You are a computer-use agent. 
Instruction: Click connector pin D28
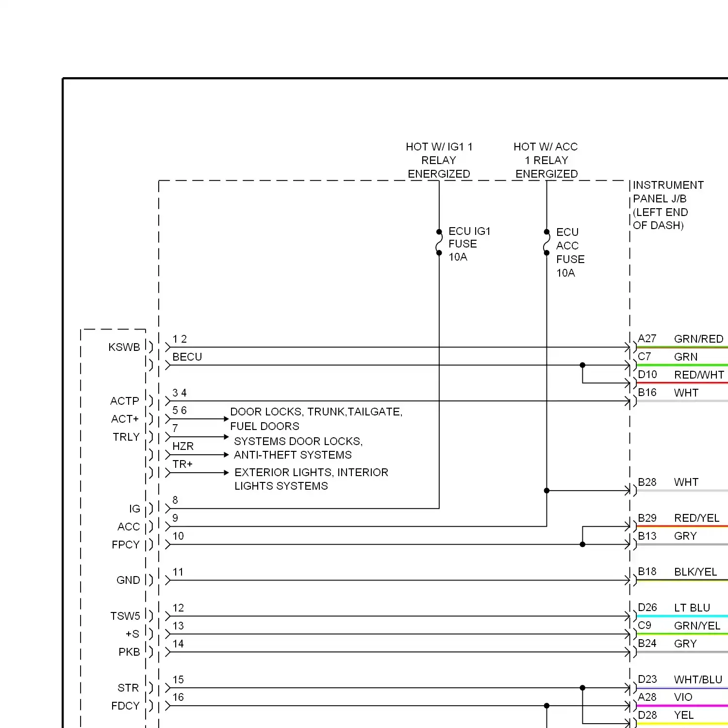tap(647, 715)
